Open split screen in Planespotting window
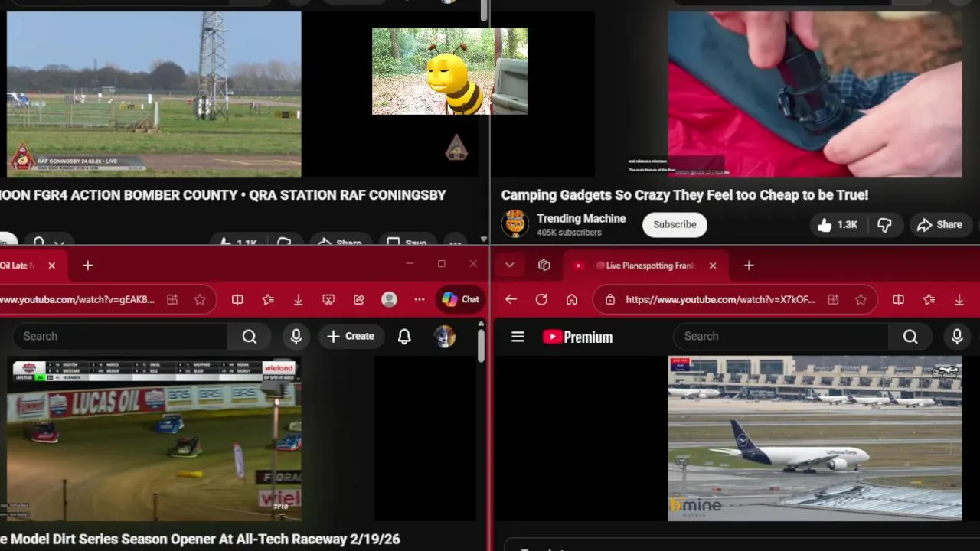The image size is (980, 551). pos(898,300)
